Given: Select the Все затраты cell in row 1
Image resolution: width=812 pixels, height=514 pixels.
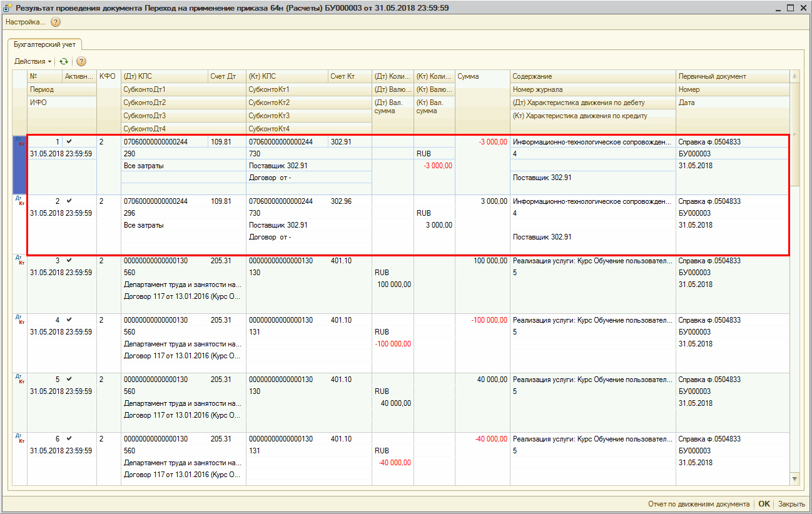Looking at the screenshot, I should [183, 166].
